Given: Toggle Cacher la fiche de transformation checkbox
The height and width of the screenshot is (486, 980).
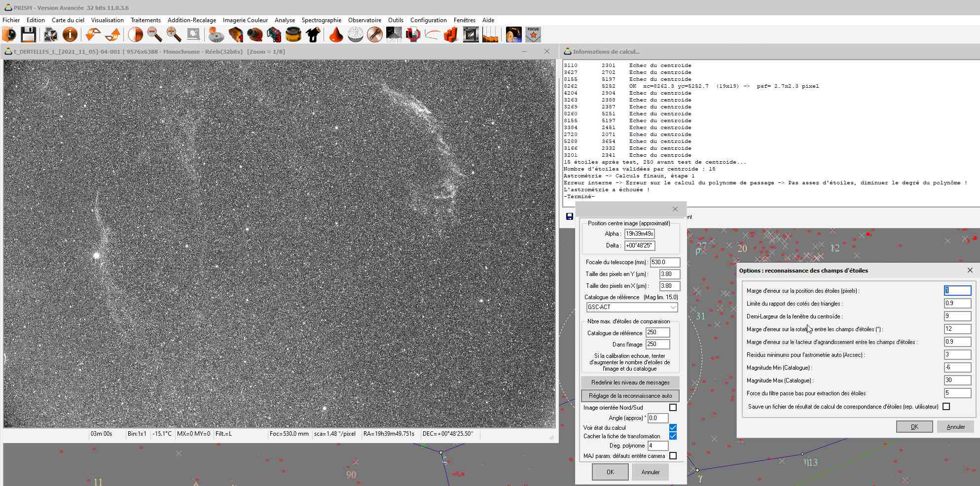Looking at the screenshot, I should tap(673, 436).
